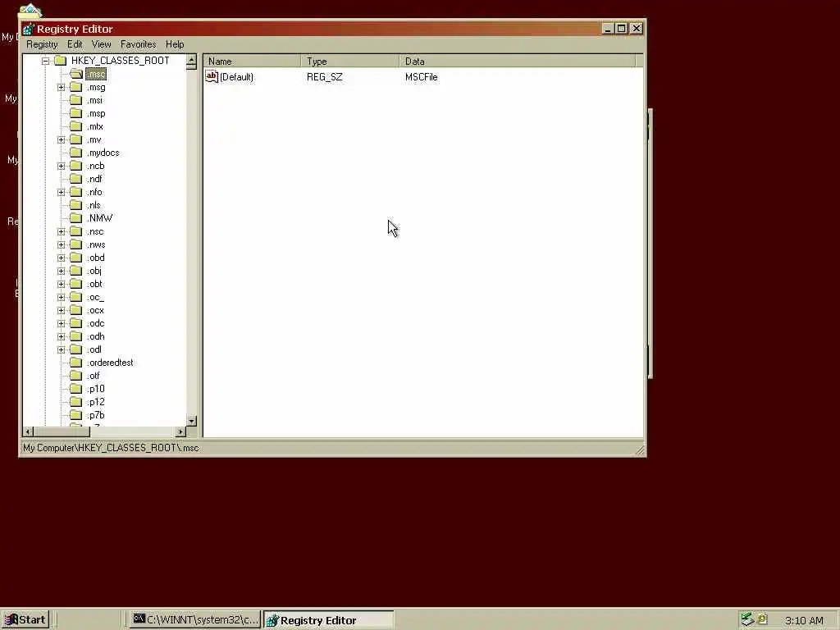Expand the .ocx key
Image resolution: width=840 pixels, height=630 pixels.
coord(61,311)
